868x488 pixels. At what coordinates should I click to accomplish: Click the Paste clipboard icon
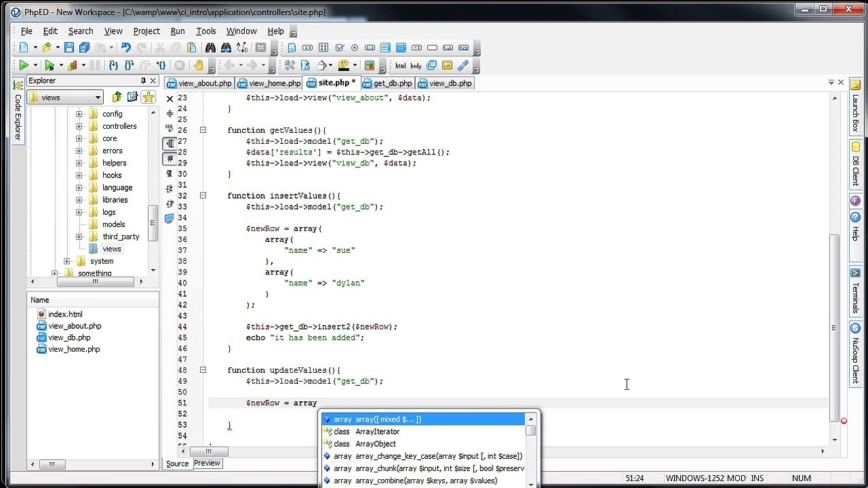point(191,47)
